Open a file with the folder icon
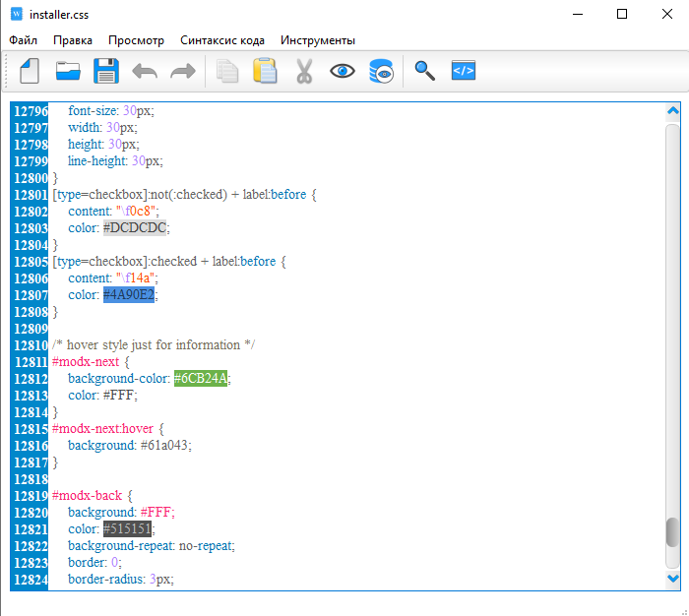Viewport: 689px width, 616px height. tap(68, 71)
